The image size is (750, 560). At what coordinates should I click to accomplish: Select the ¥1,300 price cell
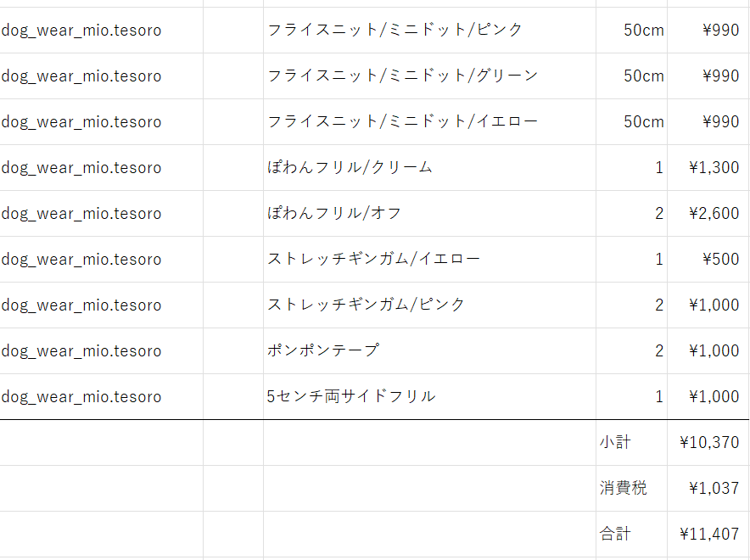pyautogui.click(x=709, y=168)
